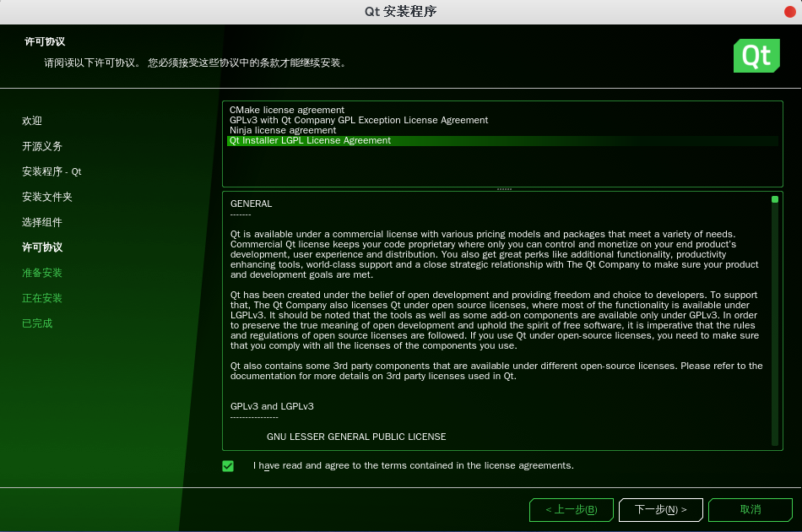This screenshot has width=802, height=532.
Task: Select GPLv3 with Qt Company GPL Exception agreement
Action: point(359,120)
